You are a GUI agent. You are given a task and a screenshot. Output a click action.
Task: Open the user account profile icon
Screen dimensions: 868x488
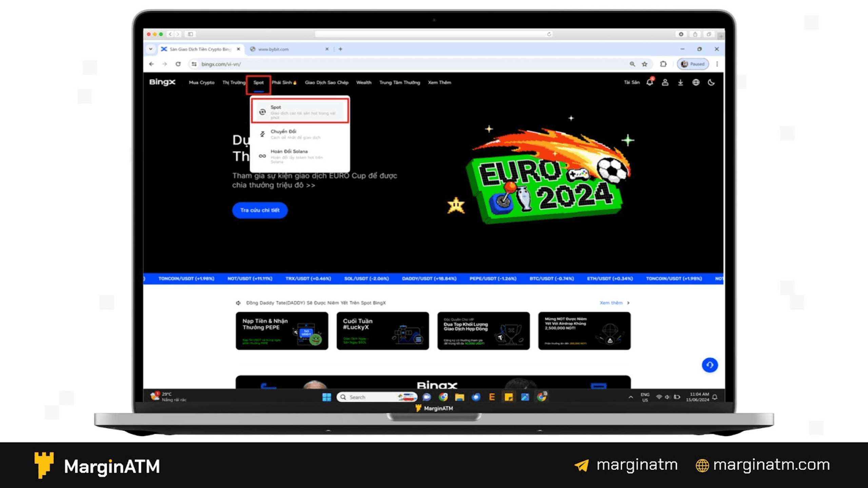click(x=665, y=82)
